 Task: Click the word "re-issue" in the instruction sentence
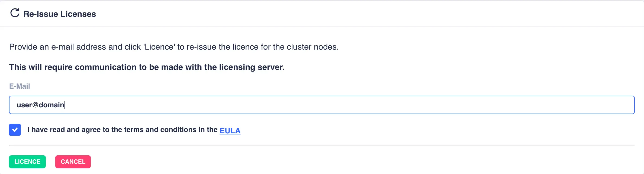[201, 47]
